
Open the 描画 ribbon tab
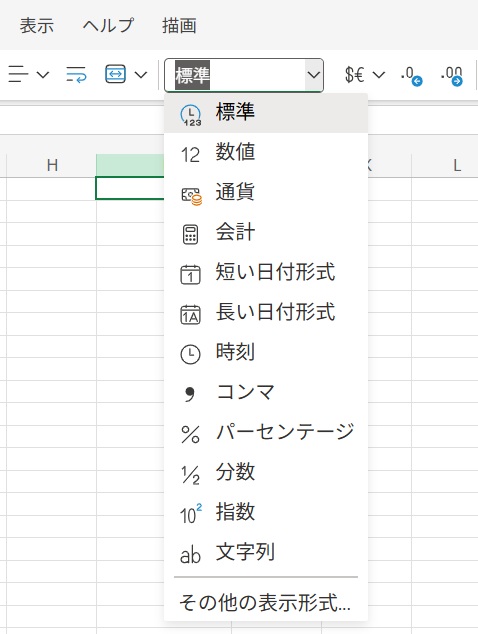(179, 25)
